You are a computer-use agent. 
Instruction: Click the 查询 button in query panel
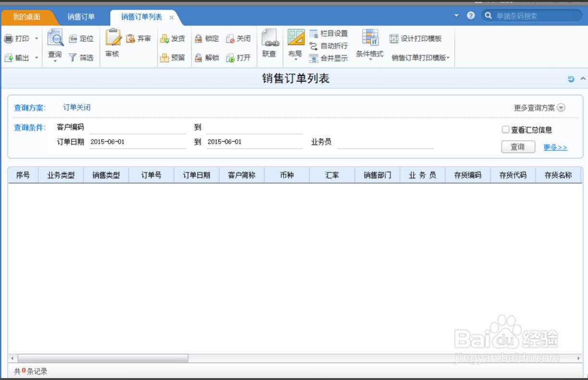pos(518,147)
